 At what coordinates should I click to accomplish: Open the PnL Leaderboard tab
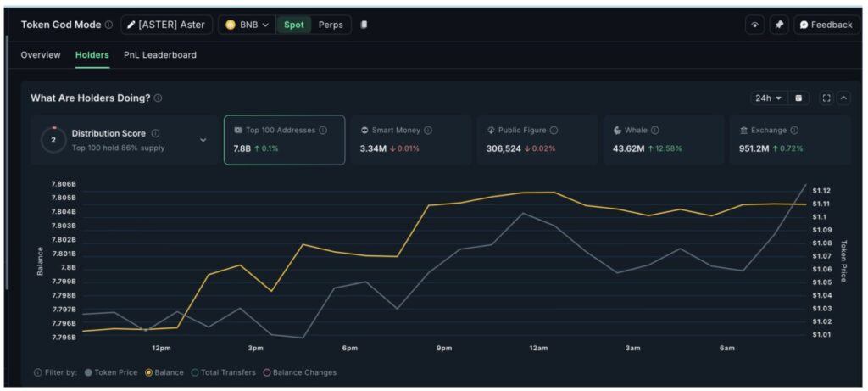(160, 55)
